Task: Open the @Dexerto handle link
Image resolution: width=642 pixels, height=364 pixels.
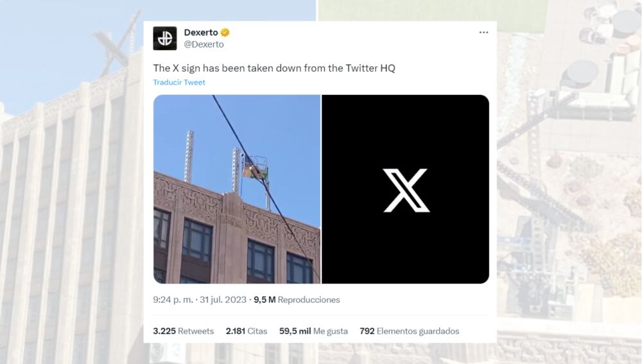Action: click(204, 44)
